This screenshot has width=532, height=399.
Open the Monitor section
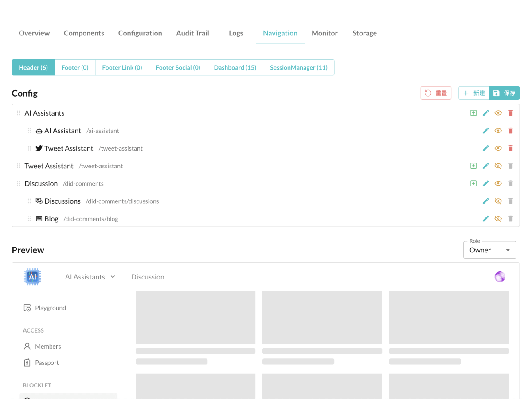pyautogui.click(x=325, y=33)
